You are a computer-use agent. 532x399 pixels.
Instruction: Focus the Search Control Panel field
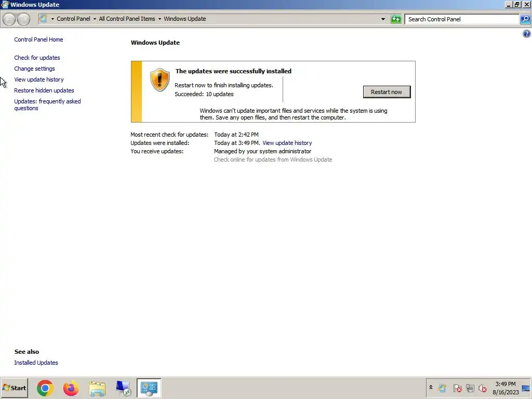[462, 19]
